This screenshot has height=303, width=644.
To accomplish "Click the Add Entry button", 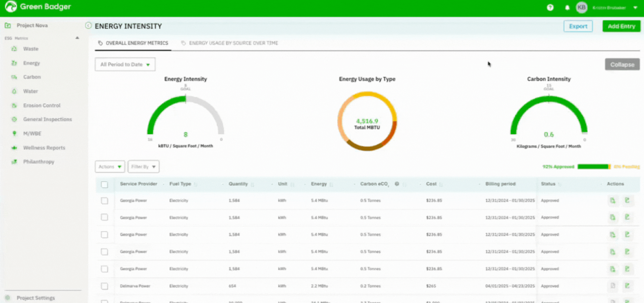I will 621,26.
